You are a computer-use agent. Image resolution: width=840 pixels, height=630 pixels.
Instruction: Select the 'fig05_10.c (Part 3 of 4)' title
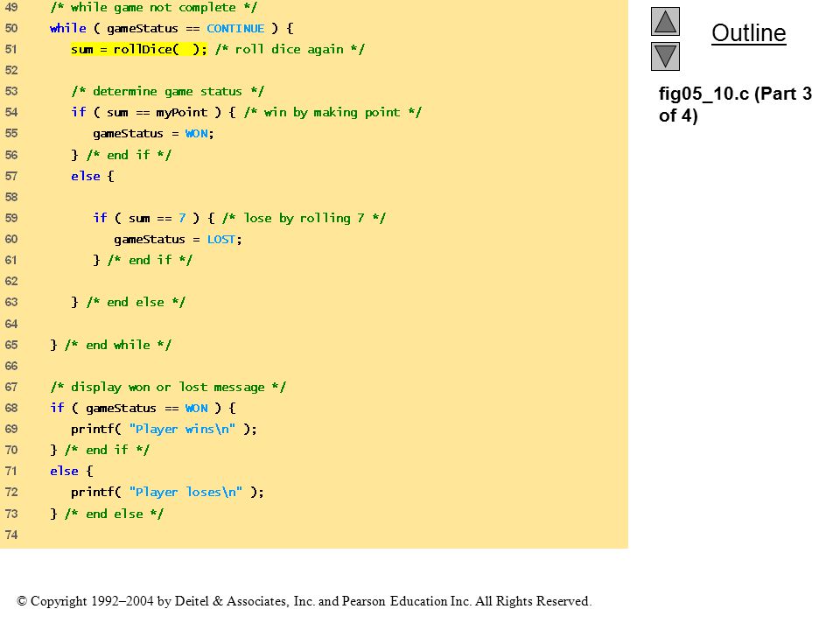click(735, 104)
